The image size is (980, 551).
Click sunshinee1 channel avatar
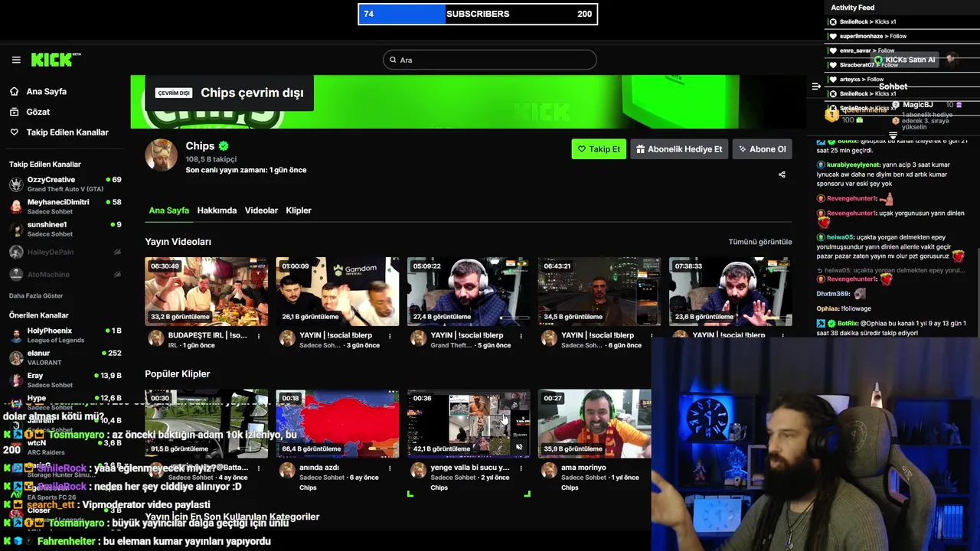tap(16, 229)
